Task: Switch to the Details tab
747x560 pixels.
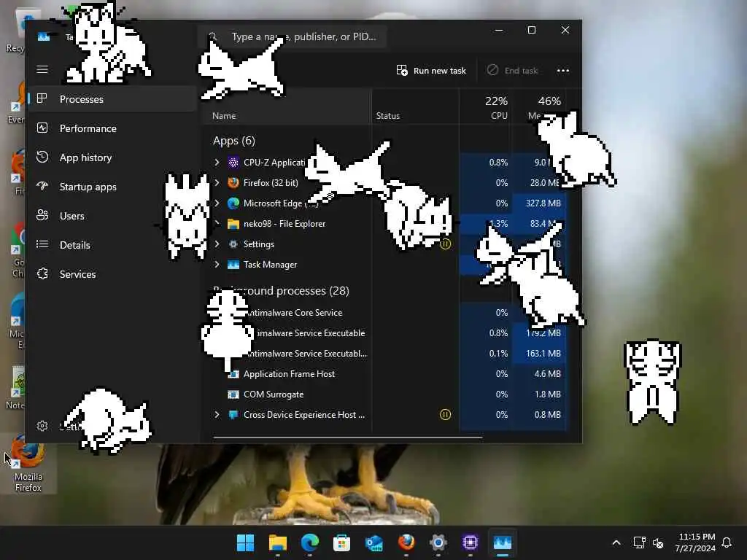Action: pos(112,245)
